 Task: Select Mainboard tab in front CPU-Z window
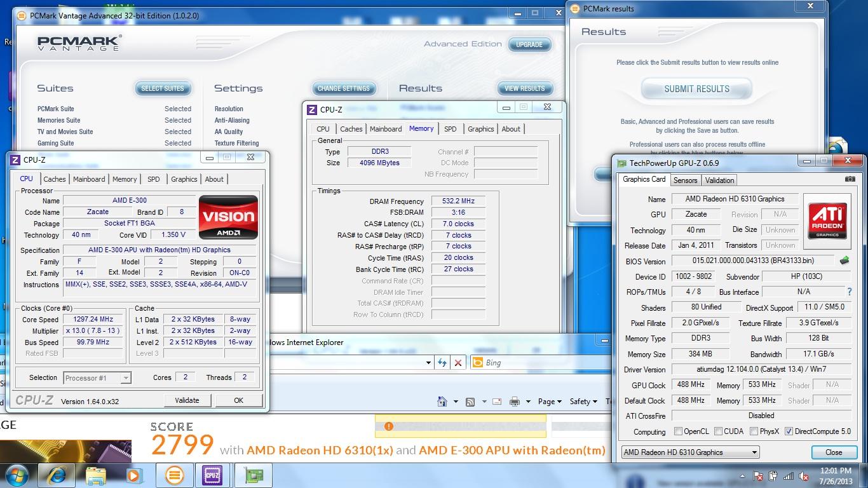tap(89, 179)
